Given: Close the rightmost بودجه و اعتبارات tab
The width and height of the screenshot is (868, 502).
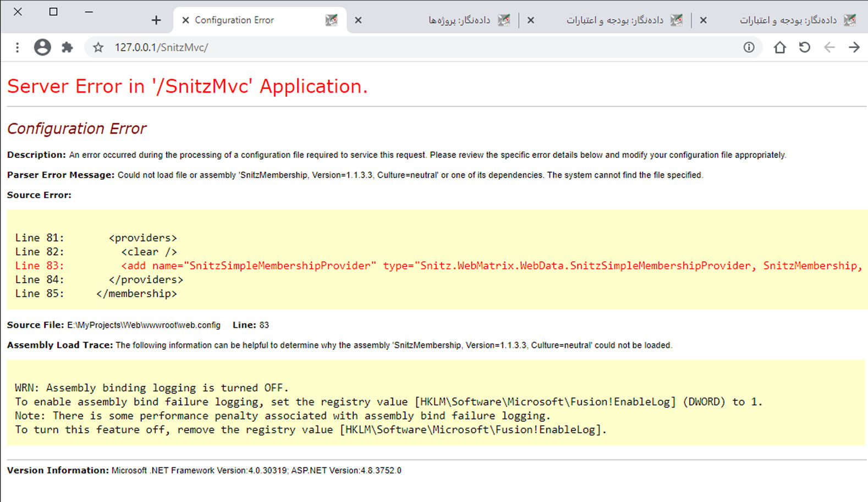Looking at the screenshot, I should pos(703,20).
